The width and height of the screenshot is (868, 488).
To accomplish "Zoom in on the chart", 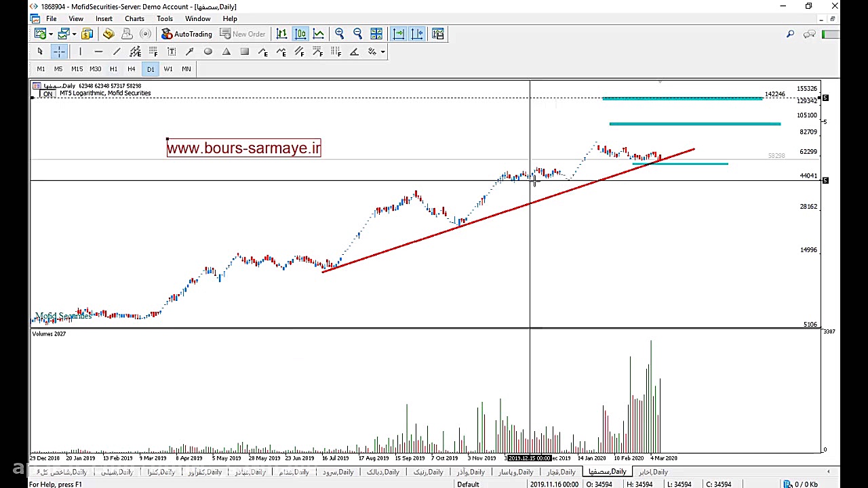I will (x=340, y=34).
